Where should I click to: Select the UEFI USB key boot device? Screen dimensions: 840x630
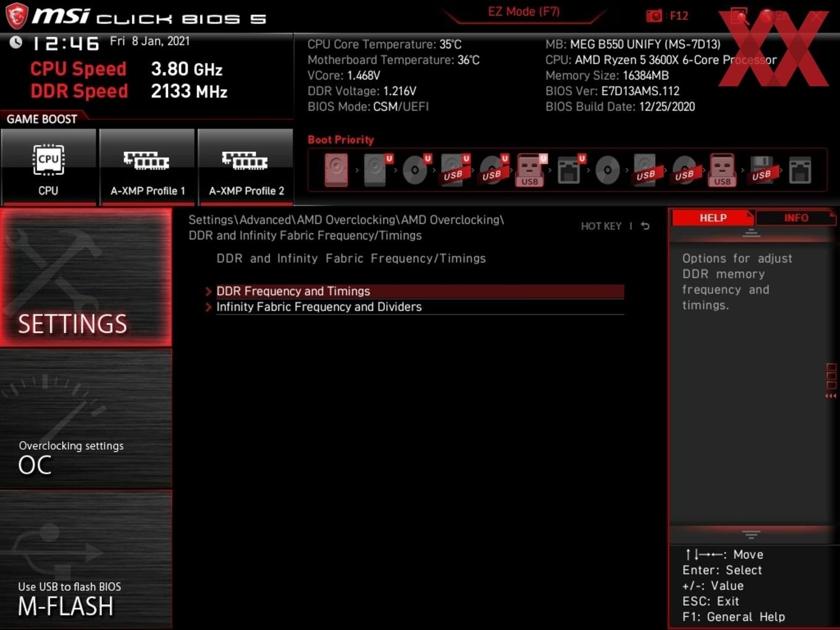point(531,170)
